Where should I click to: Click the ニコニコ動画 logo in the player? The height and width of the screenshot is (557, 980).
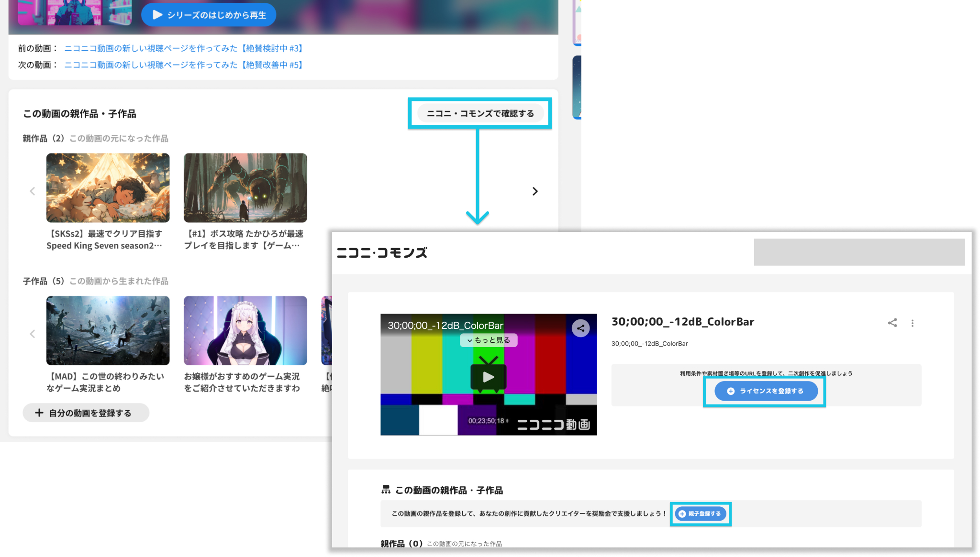coord(554,425)
